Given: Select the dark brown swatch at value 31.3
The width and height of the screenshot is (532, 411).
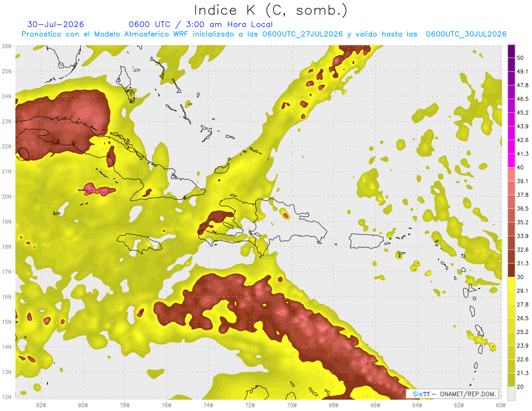Looking at the screenshot, I should coord(511,270).
